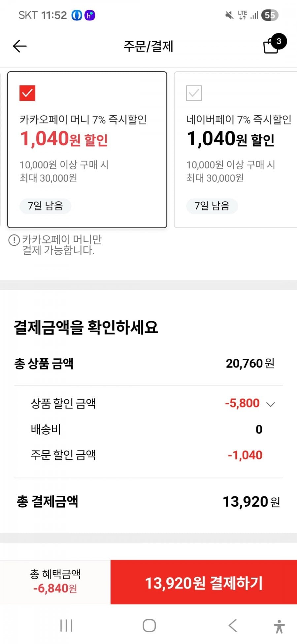This screenshot has width=297, height=644.
Task: Tap the back arrow in the header
Action: tap(20, 46)
